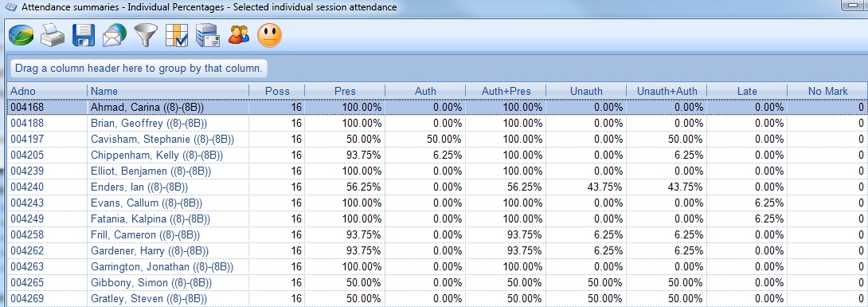This screenshot has width=868, height=307.
Task: Click the No Mark column header
Action: click(827, 91)
